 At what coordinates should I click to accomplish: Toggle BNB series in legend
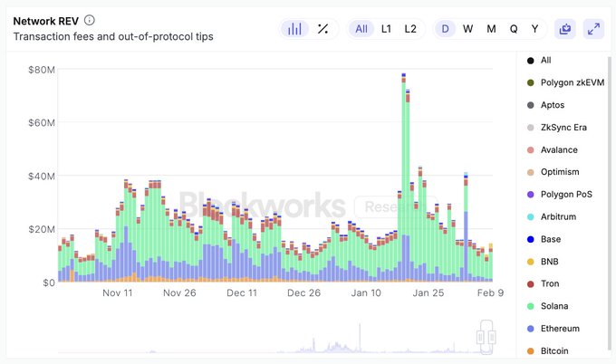click(543, 262)
